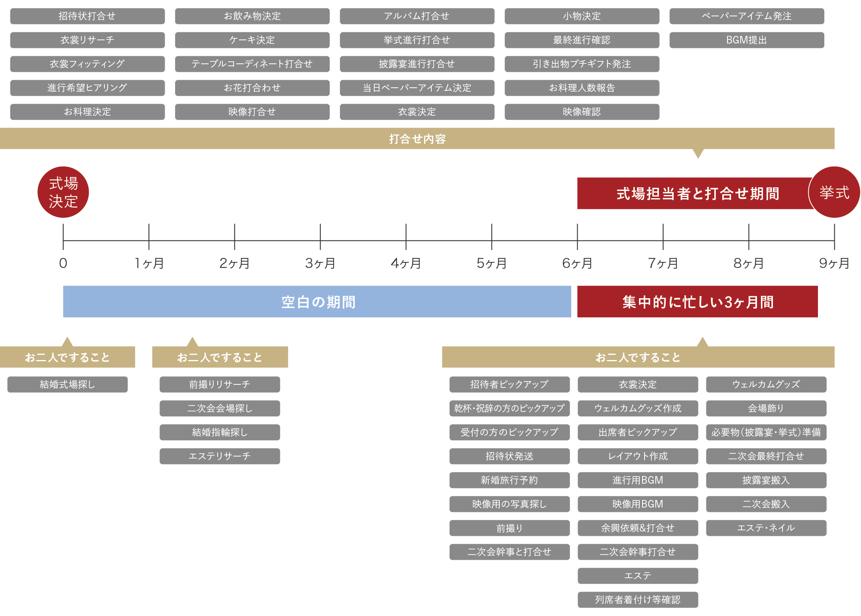Select the ペーパーアイテム発注 box
The image size is (861, 616).
pyautogui.click(x=747, y=16)
